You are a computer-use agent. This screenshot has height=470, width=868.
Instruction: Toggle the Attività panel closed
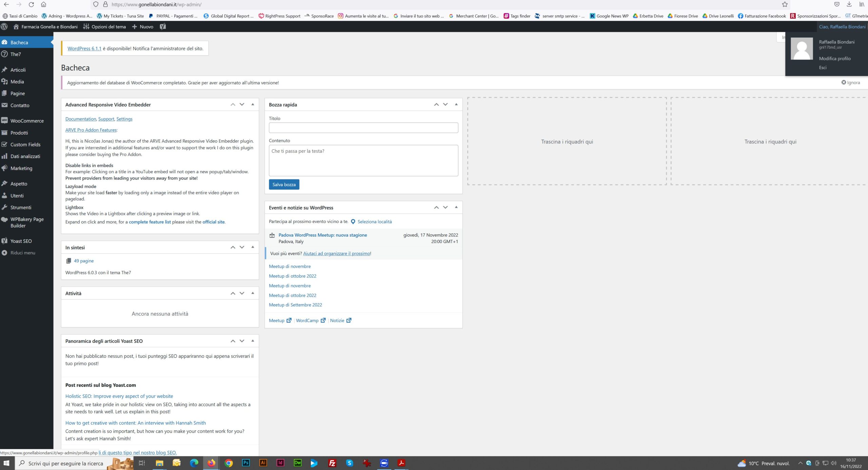pyautogui.click(x=253, y=293)
